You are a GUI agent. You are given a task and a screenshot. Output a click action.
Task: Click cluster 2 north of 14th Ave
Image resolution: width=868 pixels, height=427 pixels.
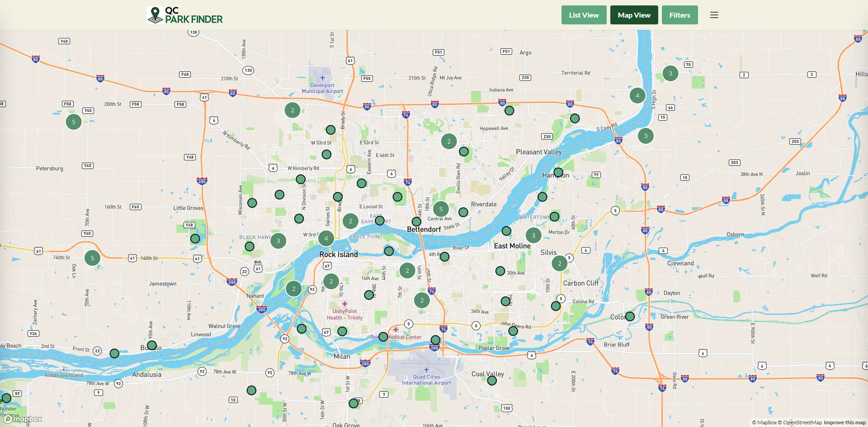407,271
